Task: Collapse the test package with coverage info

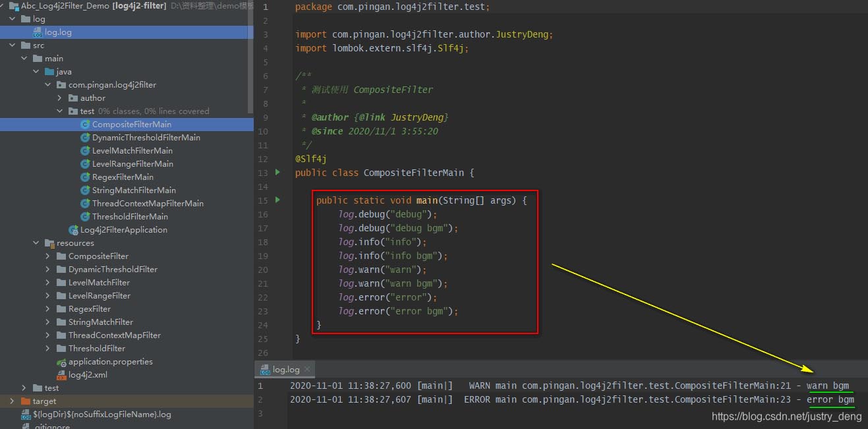Action: coord(60,111)
